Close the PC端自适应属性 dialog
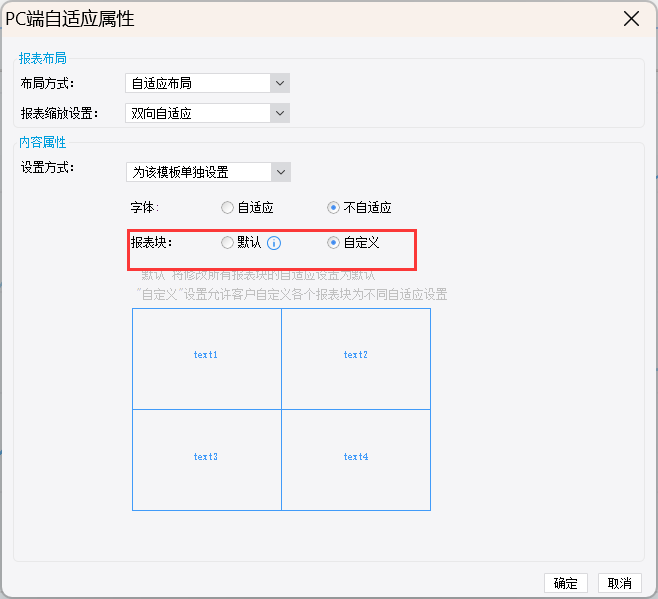 (631, 19)
